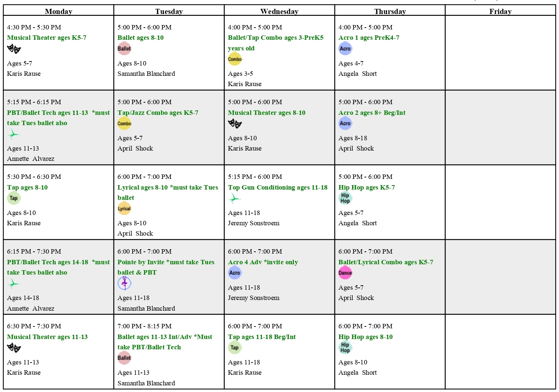Open the Musical Theater ages 11-13 class link

[x=47, y=337]
